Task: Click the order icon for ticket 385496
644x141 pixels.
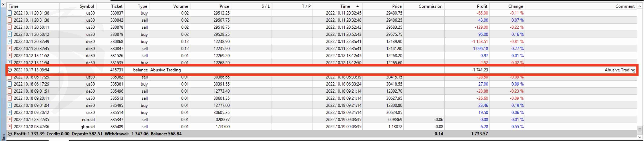Action: pyautogui.click(x=10, y=91)
